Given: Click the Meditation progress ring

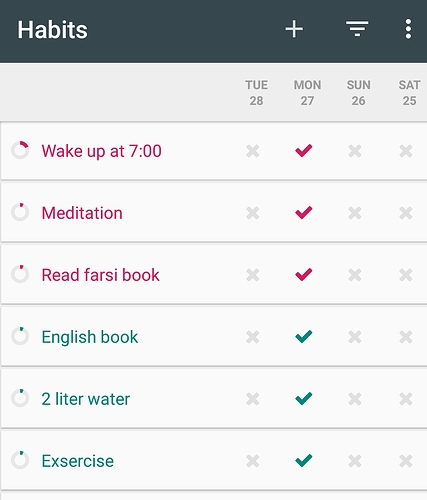Looking at the screenshot, I should pyautogui.click(x=20, y=212).
